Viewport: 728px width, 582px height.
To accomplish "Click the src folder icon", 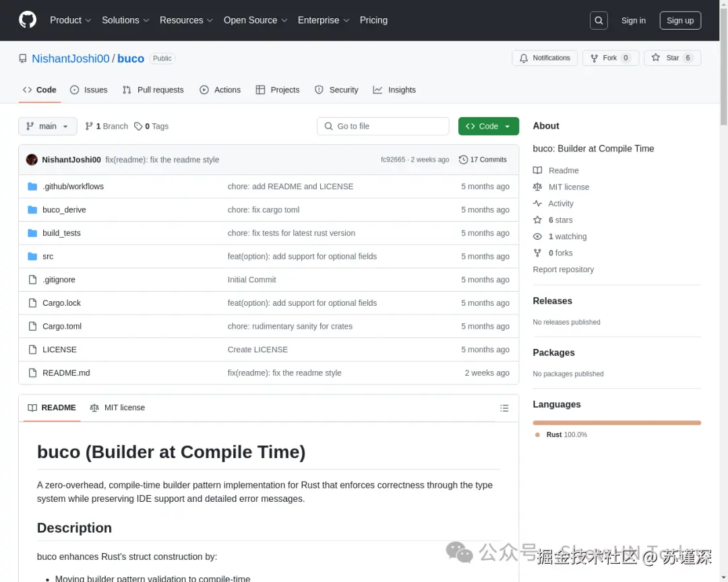I will (32, 256).
